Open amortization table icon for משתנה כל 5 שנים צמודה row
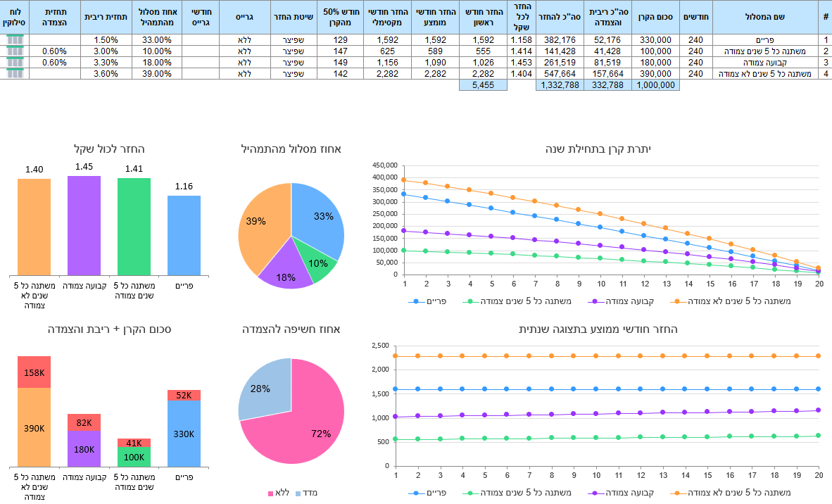Image resolution: width=832 pixels, height=504 pixels. point(15,51)
